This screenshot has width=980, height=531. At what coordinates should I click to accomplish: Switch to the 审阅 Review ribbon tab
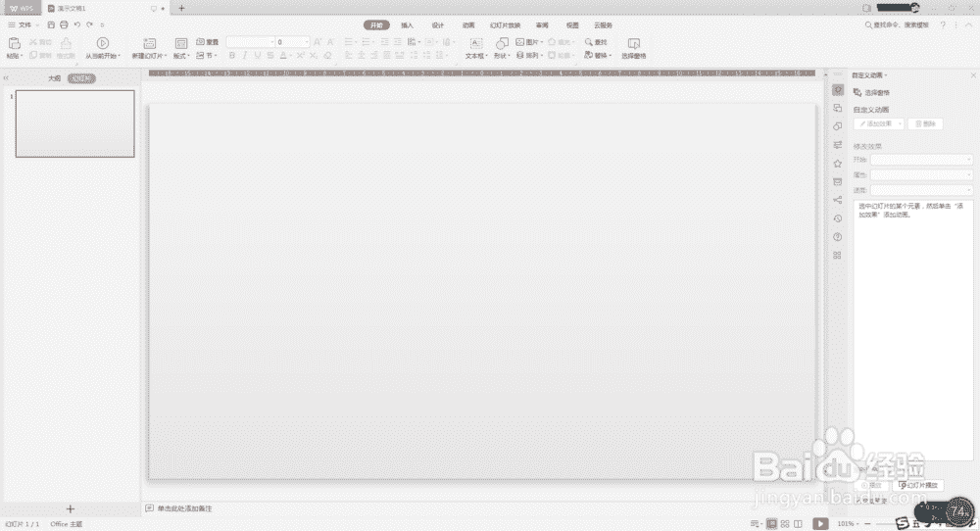(542, 25)
